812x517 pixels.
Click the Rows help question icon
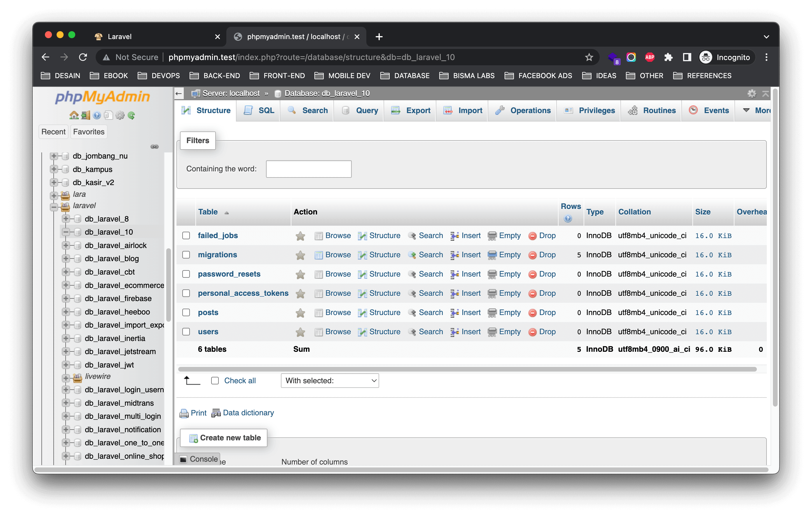568,219
